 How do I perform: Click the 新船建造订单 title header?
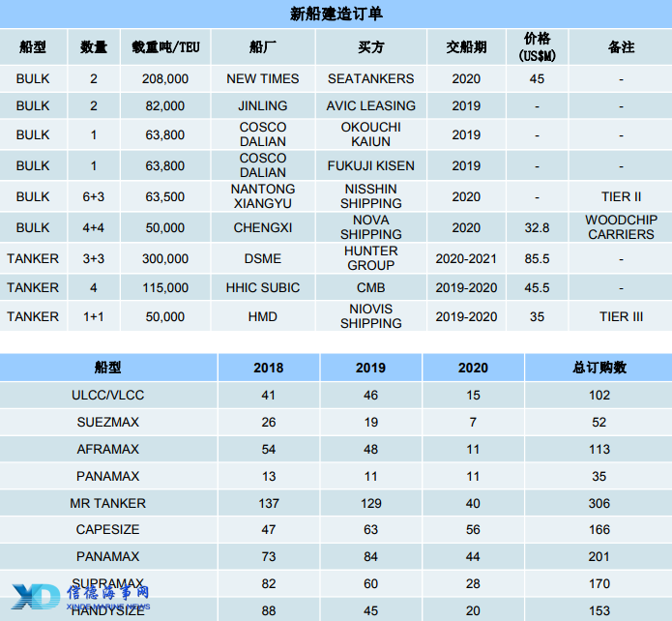coord(336,14)
